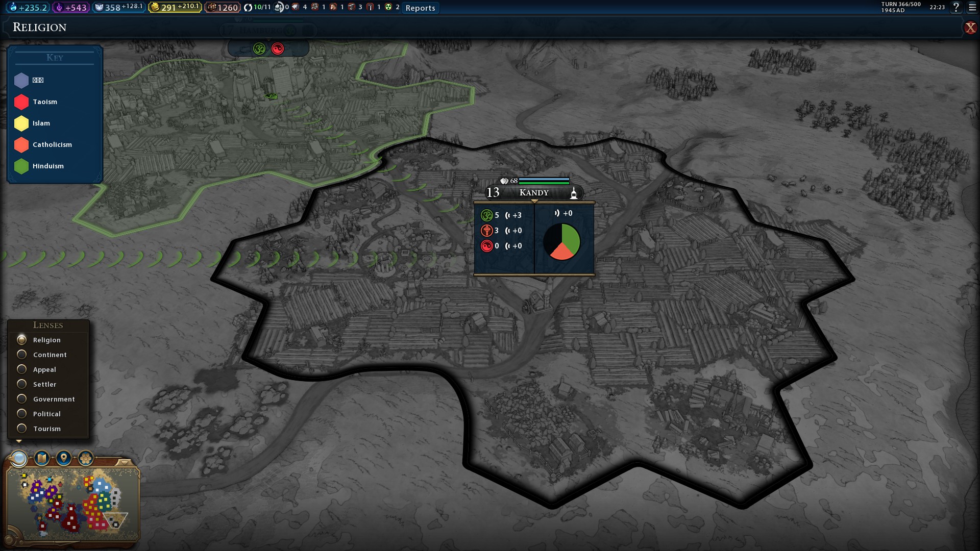Click the Hinduism pressure +3 value

coord(517,215)
